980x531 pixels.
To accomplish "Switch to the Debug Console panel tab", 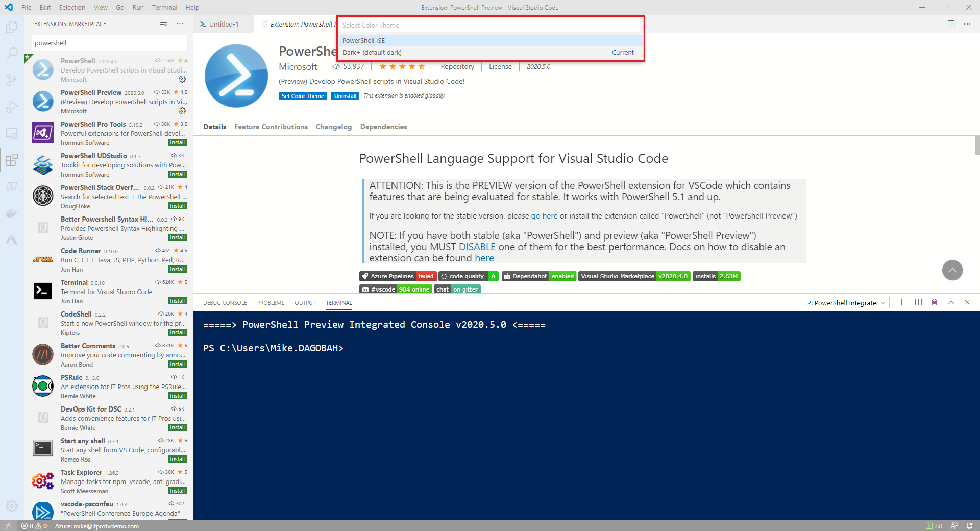I will pyautogui.click(x=225, y=303).
